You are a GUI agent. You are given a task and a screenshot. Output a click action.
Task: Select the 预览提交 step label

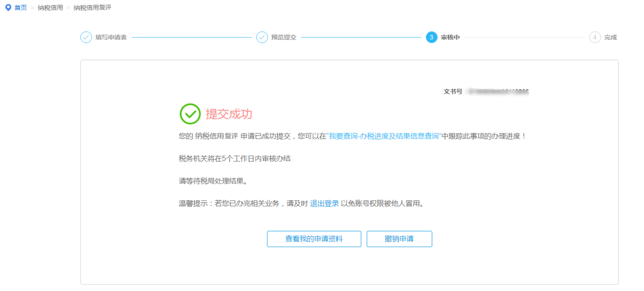pyautogui.click(x=284, y=38)
